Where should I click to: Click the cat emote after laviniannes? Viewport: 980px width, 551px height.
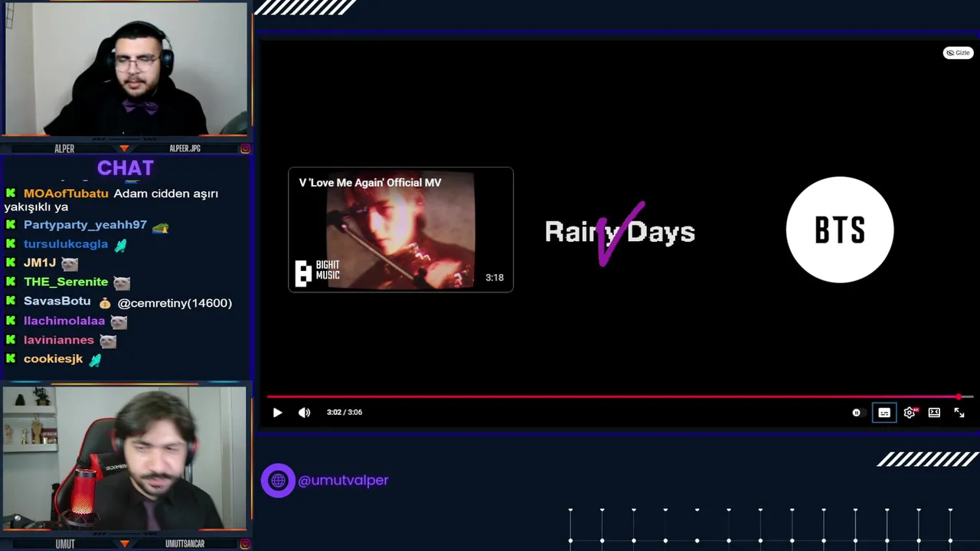108,341
